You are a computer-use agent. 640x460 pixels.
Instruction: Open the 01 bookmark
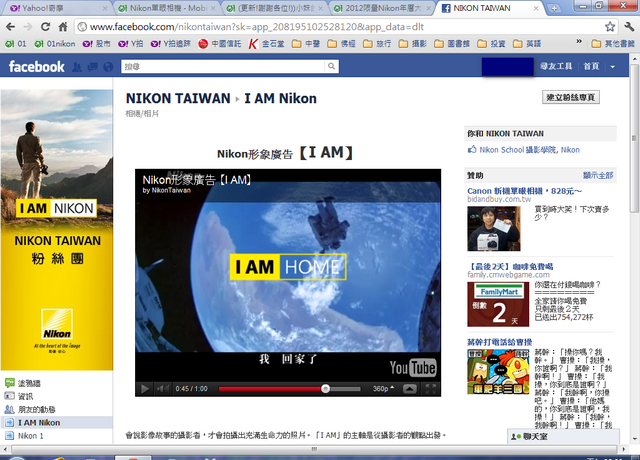(x=16, y=44)
